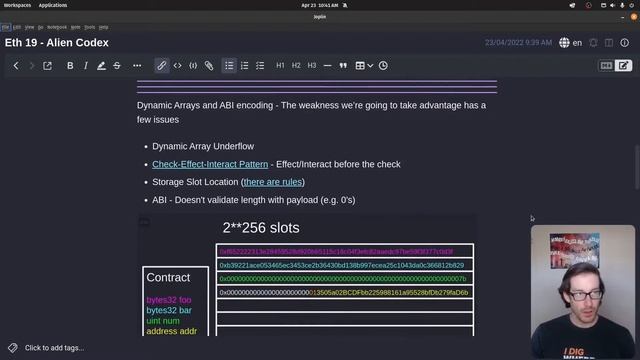640x360 pixels.
Task: Open the Note menu
Action: (x=76, y=27)
